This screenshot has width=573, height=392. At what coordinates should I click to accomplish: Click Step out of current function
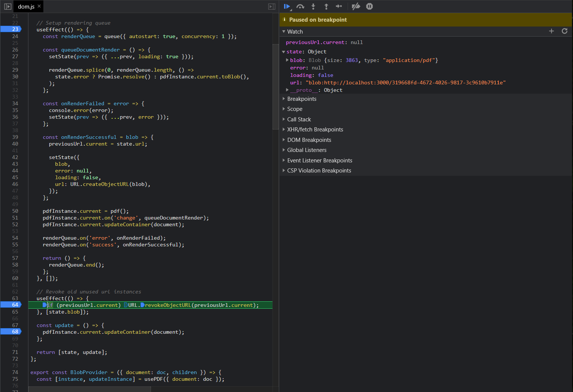[x=326, y=6]
